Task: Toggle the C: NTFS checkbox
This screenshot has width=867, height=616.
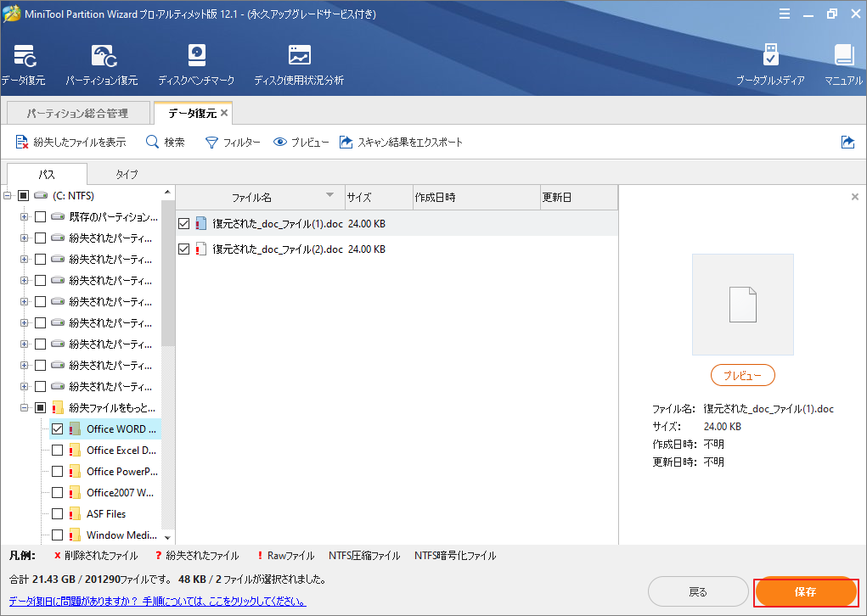Action: point(23,195)
